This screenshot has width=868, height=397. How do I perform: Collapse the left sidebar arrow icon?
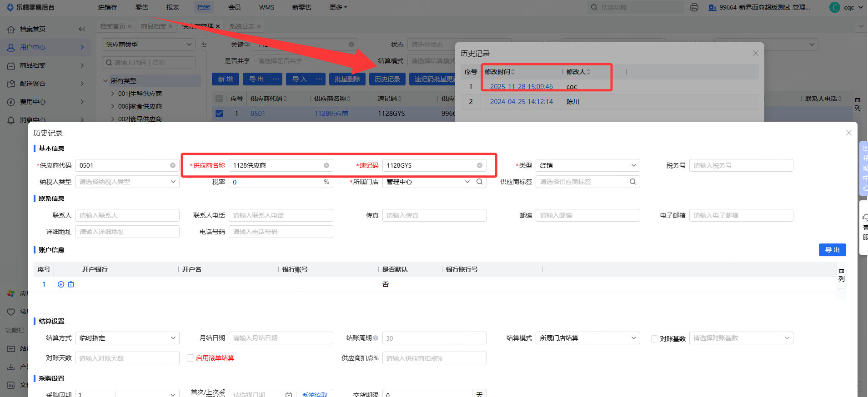point(82,29)
